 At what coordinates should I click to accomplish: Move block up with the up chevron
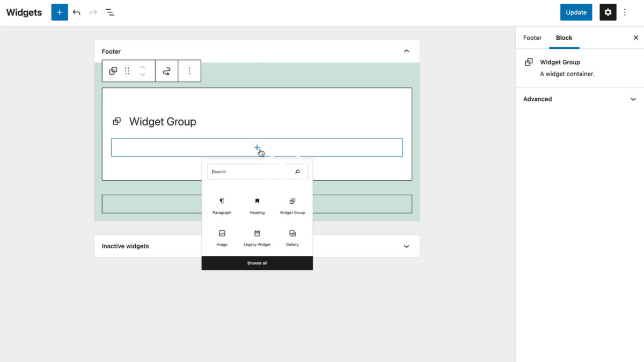tap(143, 67)
